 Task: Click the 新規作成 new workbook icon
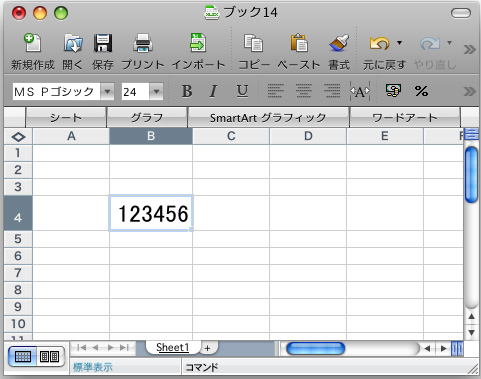click(33, 43)
